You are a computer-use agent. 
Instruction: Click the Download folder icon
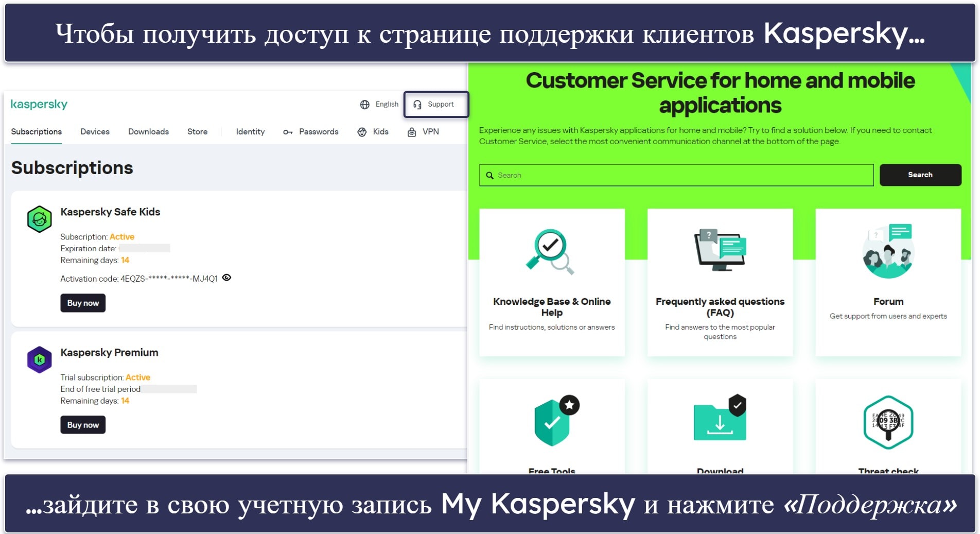(x=720, y=418)
